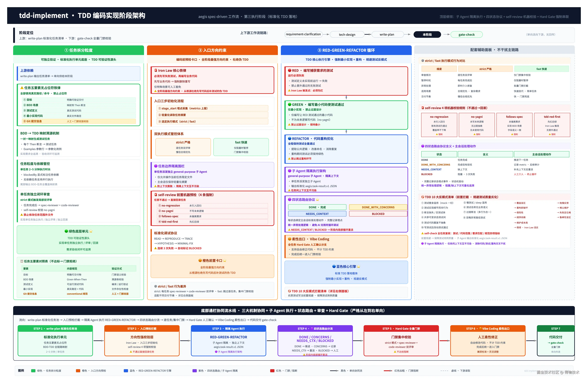Click the fast 快速 card under 双执行模式管控体系
Image resolution: width=588 pixels, height=383 pixels.
pos(241,147)
